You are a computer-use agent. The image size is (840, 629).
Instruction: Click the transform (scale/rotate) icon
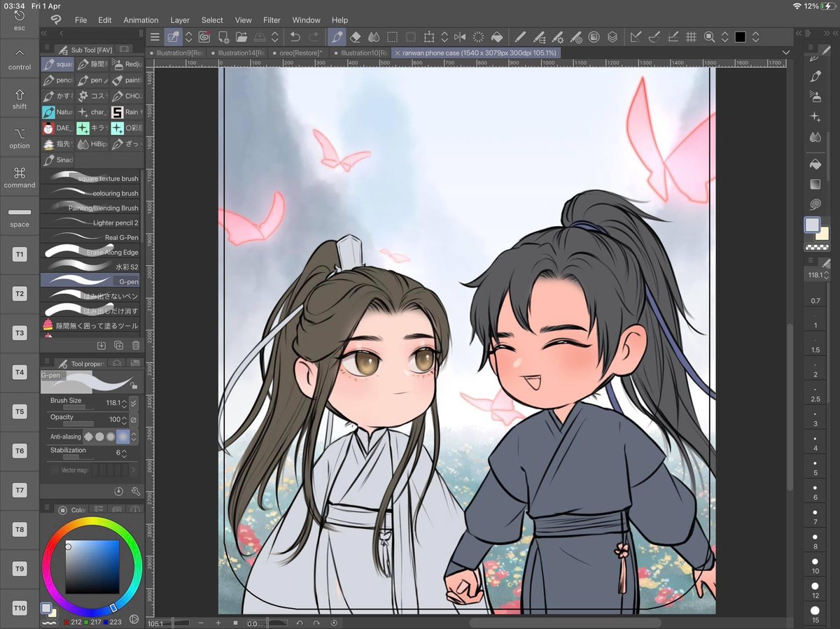[x=428, y=37]
